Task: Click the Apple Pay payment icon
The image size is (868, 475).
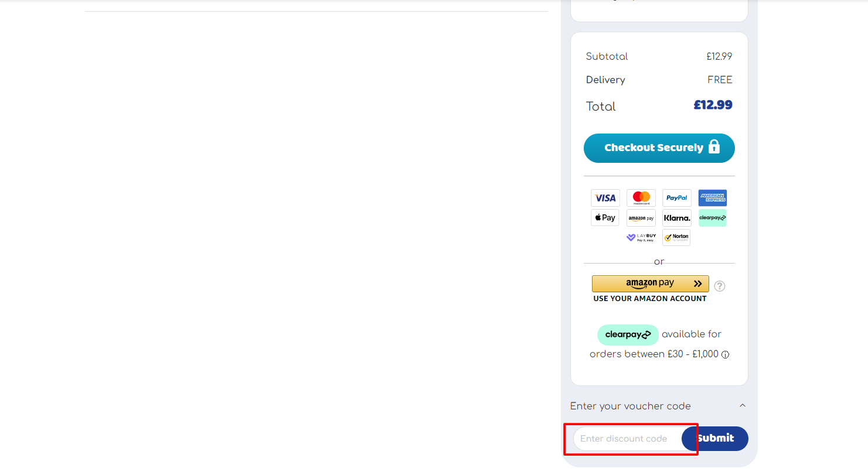Action: [605, 217]
